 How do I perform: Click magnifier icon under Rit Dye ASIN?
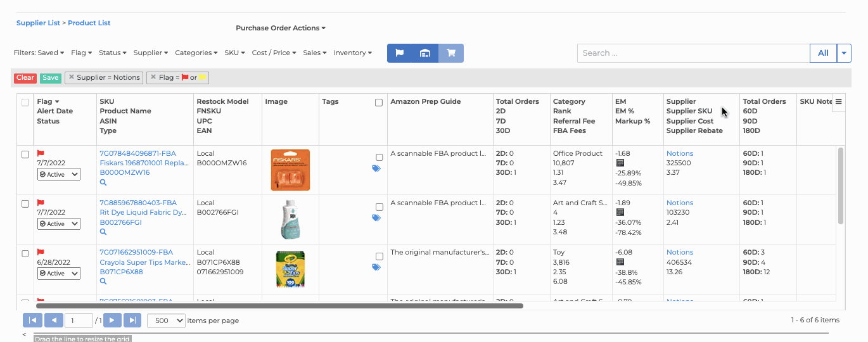(103, 232)
